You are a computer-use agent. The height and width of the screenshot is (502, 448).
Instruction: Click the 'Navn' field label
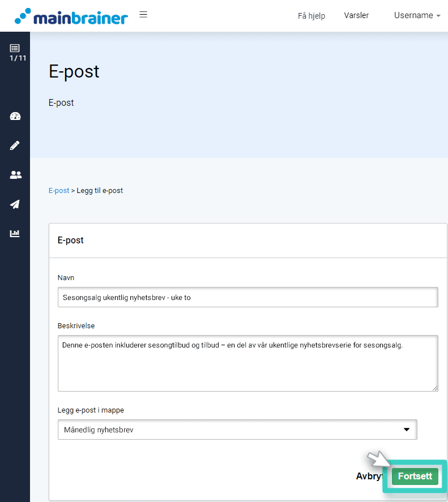click(x=66, y=277)
